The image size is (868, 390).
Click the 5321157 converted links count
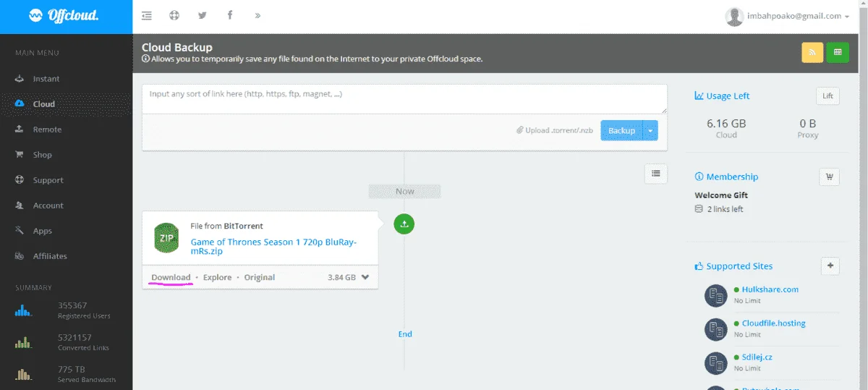[75, 337]
